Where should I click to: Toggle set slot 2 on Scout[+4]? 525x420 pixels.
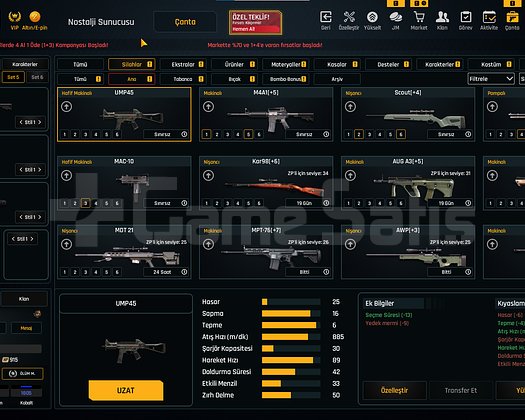359,134
